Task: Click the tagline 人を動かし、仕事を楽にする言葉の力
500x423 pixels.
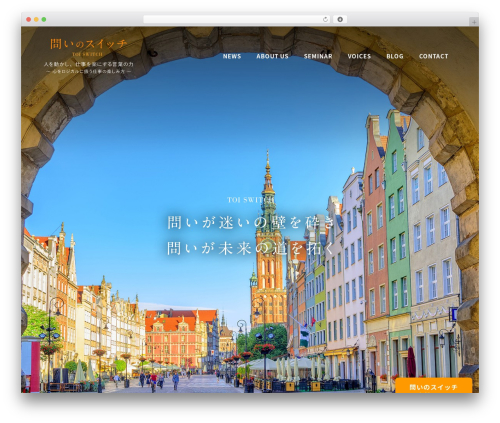Action: [x=89, y=64]
